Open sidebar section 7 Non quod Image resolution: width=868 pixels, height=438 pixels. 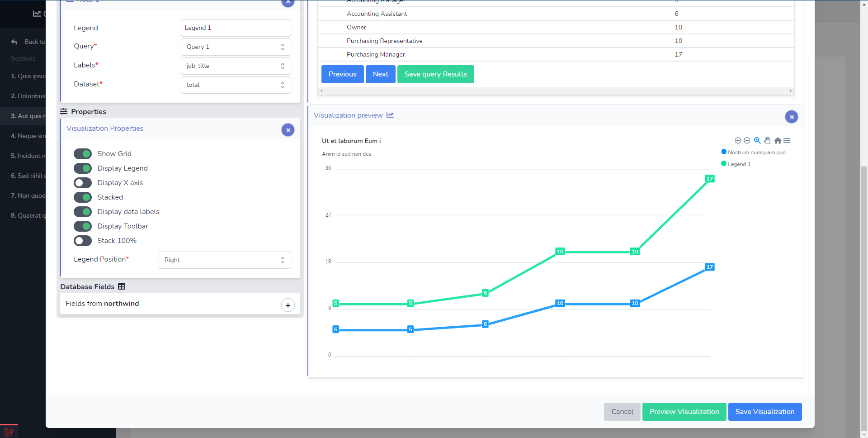(28, 195)
